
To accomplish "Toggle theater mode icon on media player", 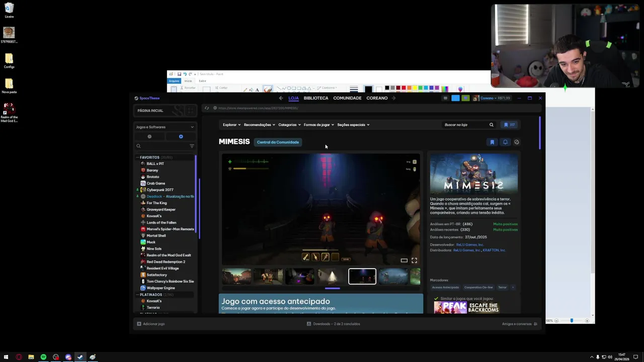I will click(x=404, y=260).
